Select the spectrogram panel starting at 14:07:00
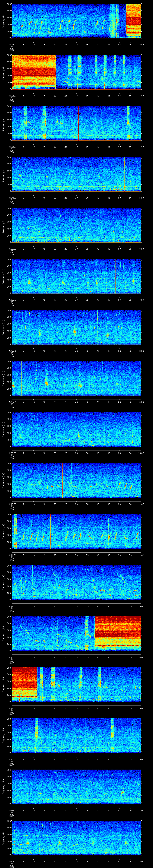153x868 pixels. 76,327
